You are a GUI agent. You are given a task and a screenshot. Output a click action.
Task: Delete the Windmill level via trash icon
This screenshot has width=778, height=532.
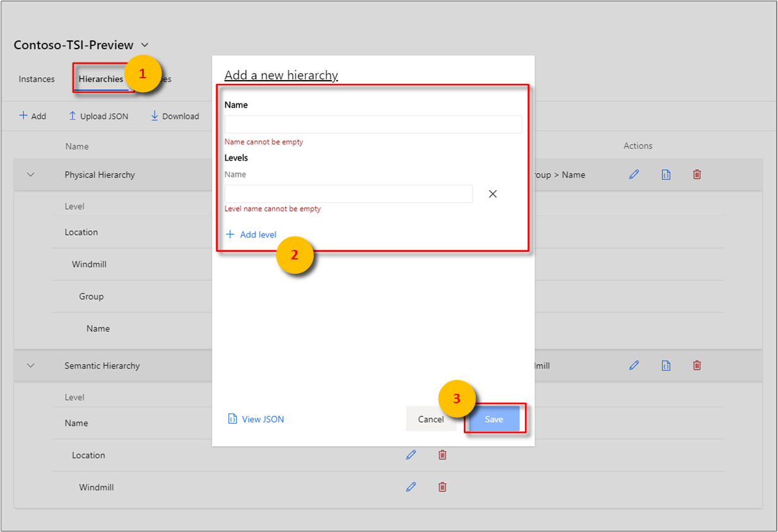tap(442, 487)
